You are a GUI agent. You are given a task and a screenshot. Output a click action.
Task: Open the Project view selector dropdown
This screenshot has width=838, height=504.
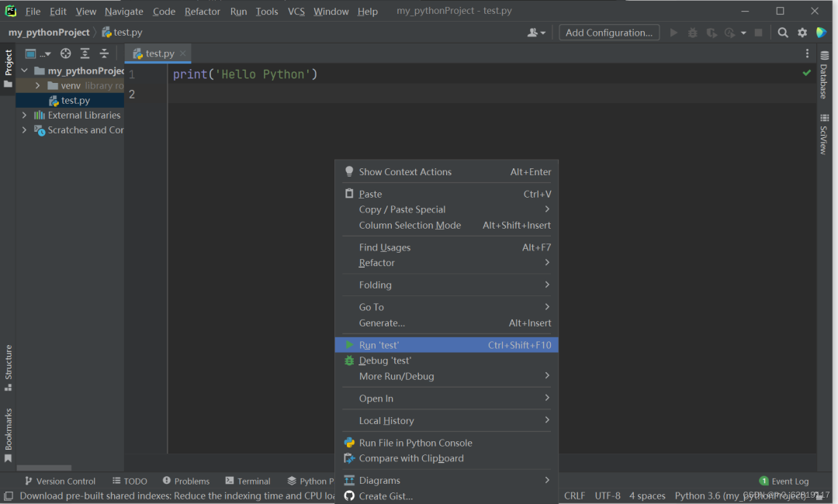coord(37,54)
